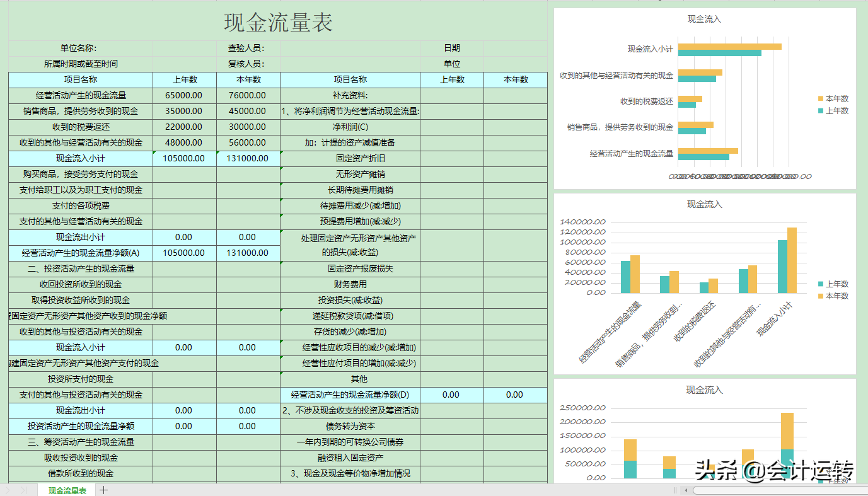The image size is (868, 496).
Task: Select the 支付的各项税费 cell
Action: pos(81,205)
